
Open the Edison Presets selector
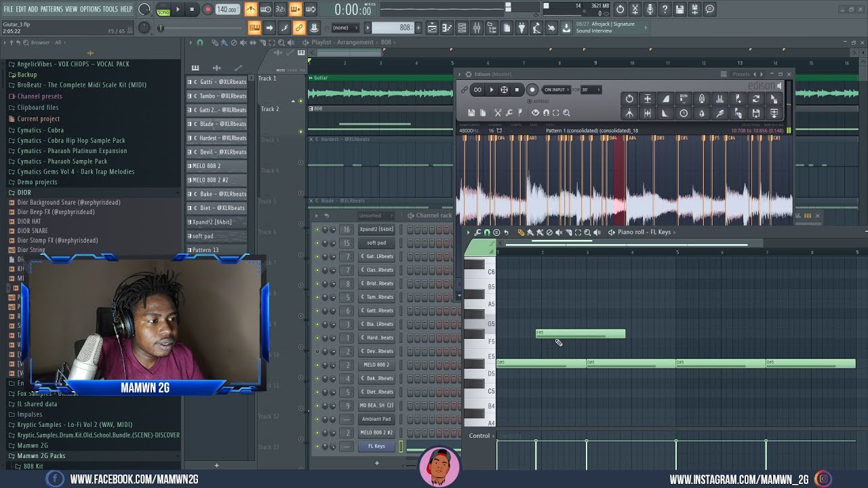741,74
